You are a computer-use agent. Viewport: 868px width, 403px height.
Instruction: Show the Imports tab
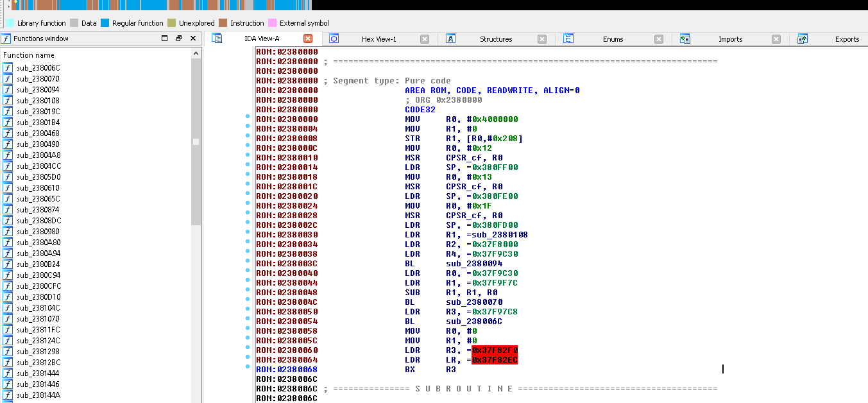pyautogui.click(x=730, y=39)
